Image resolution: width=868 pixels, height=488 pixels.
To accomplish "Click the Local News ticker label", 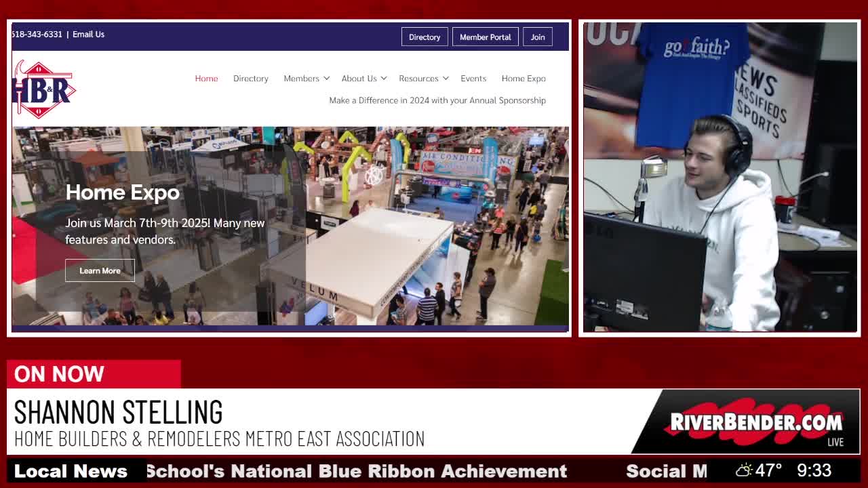I will [71, 471].
